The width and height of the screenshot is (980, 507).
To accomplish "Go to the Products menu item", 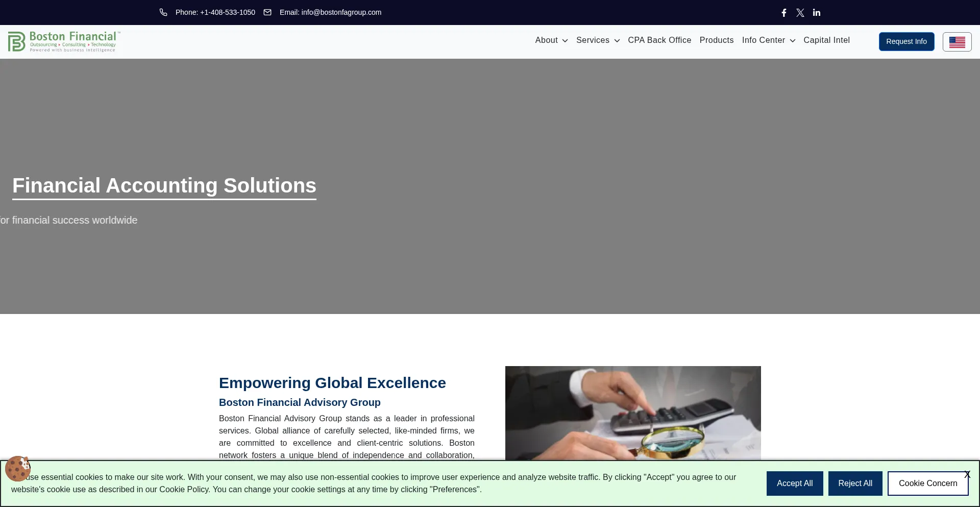I will [716, 40].
